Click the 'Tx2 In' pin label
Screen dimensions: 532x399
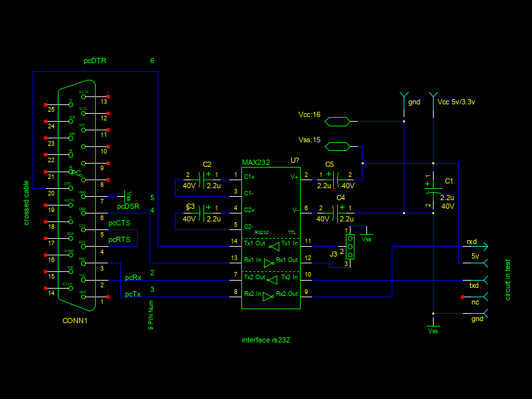[x=289, y=277]
